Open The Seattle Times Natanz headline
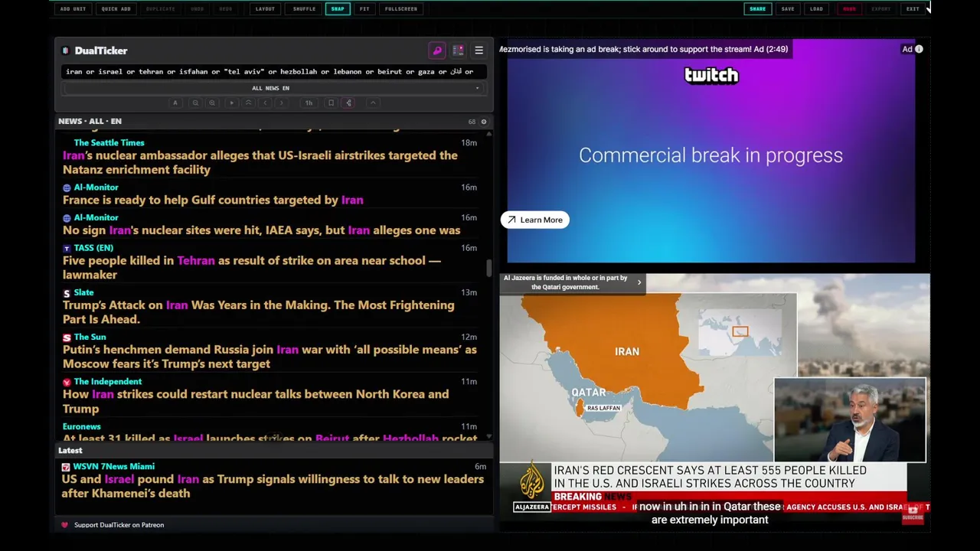 point(260,162)
